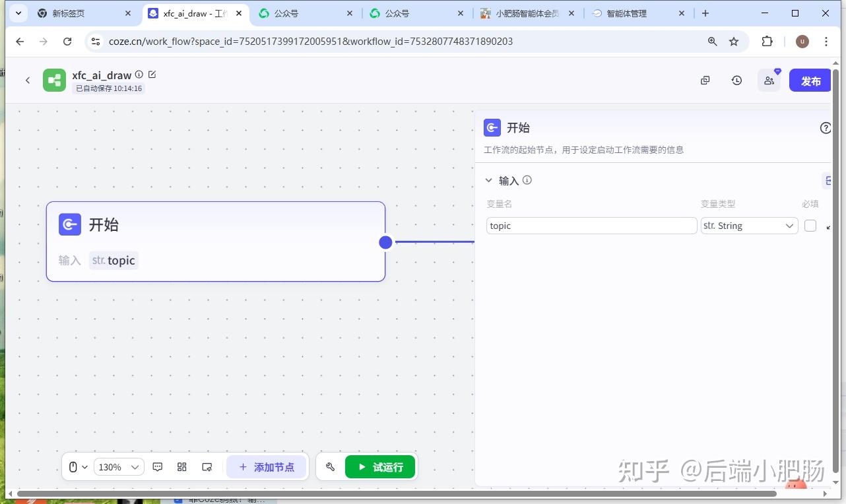Collapse the 输入 section chevron
Screen dimensions: 846x504
point(489,179)
